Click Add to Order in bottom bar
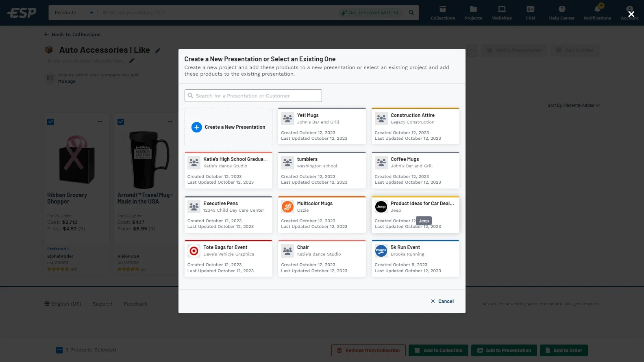The height and width of the screenshot is (362, 644). point(563,351)
